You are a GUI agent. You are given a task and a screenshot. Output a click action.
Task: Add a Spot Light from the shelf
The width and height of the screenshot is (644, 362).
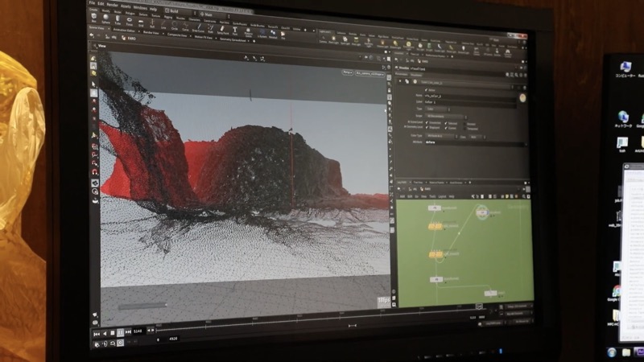pyautogui.click(x=345, y=41)
